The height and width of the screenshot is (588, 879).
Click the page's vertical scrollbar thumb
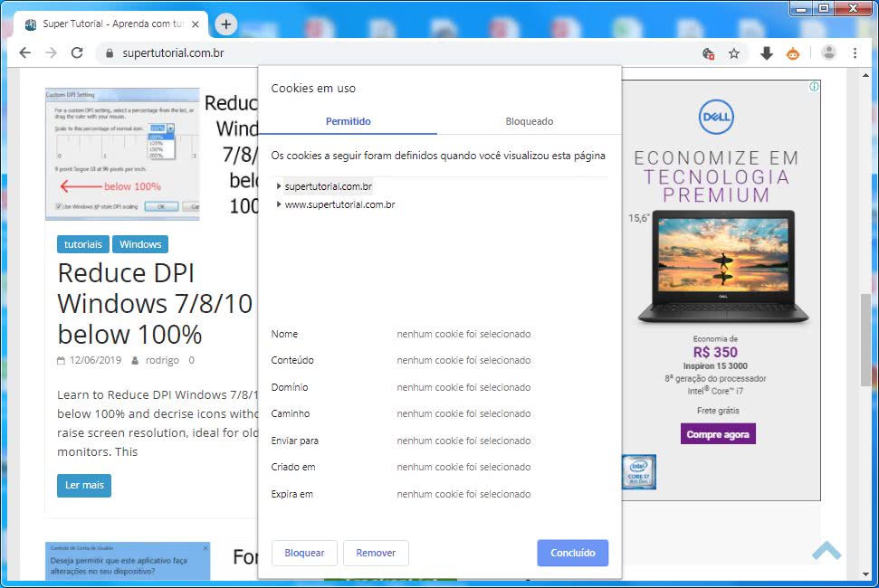865,339
